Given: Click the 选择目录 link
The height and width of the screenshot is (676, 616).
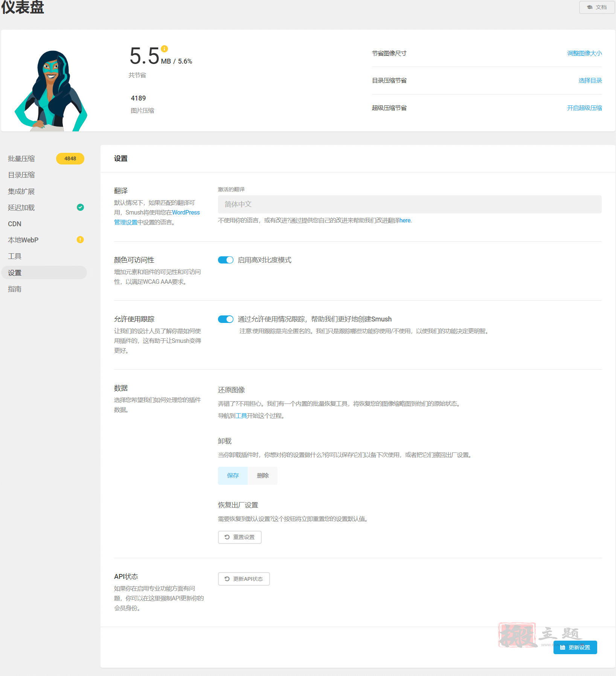Looking at the screenshot, I should coord(590,81).
